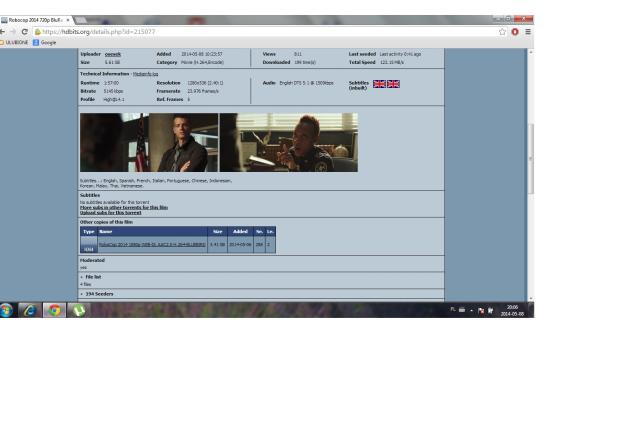Screen dimensions: 640x426
Task: Click the Action Center flag tray icon
Action: [481, 311]
